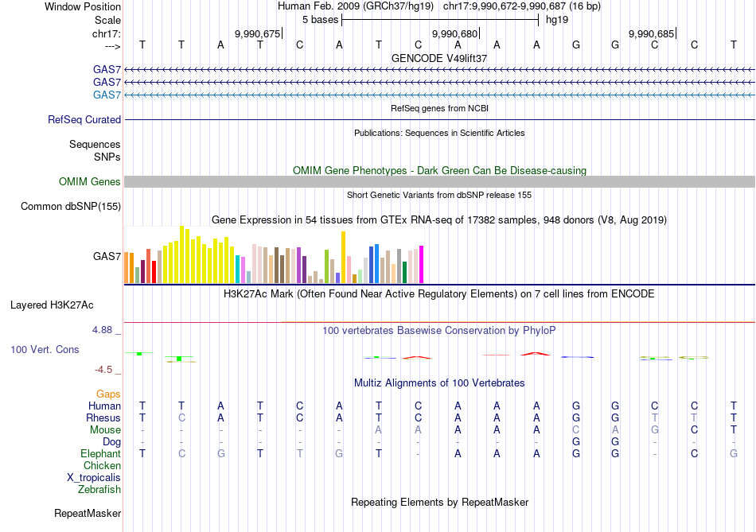This screenshot has width=756, height=532.
Task: Click the 100 Vert. Cons label
Action: point(45,349)
